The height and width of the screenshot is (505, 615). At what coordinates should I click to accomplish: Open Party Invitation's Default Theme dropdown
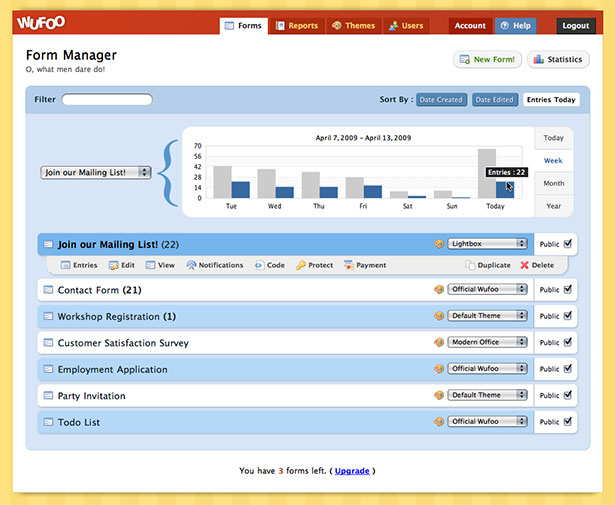coord(488,395)
